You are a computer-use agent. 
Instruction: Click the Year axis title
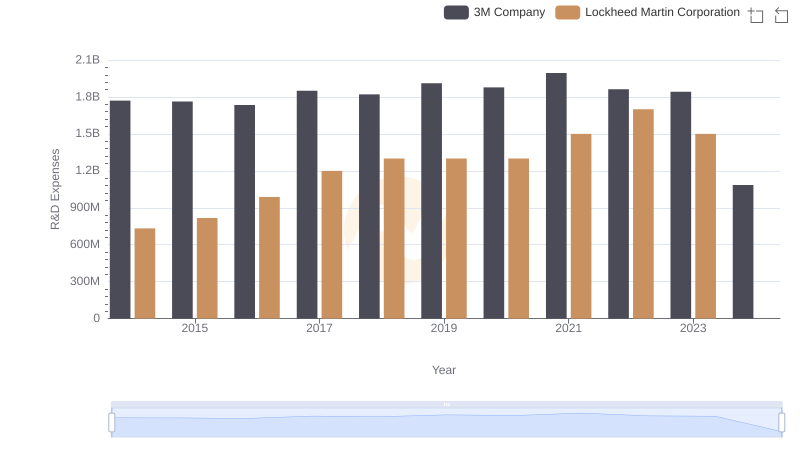(x=444, y=370)
